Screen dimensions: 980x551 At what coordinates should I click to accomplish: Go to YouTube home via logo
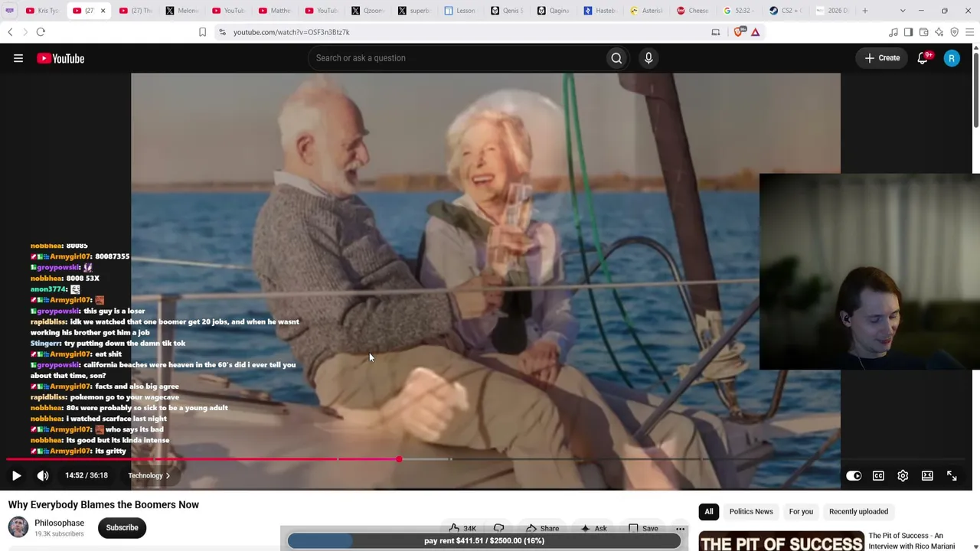(x=60, y=58)
